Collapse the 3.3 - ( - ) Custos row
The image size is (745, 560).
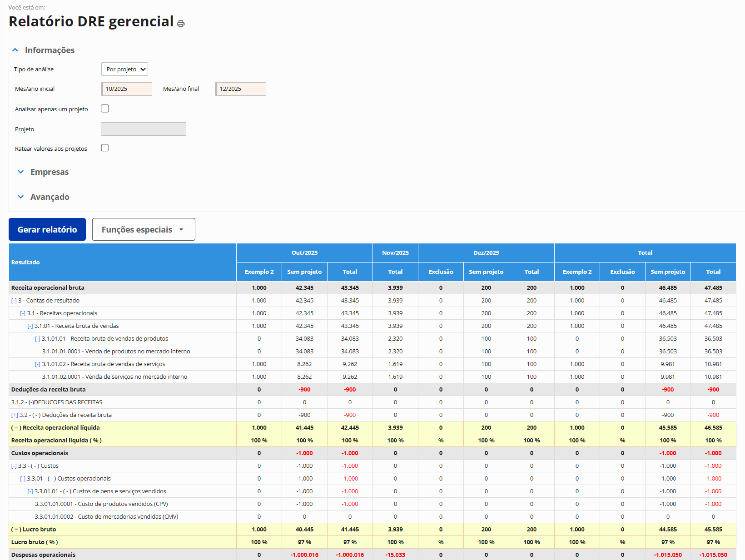point(14,466)
